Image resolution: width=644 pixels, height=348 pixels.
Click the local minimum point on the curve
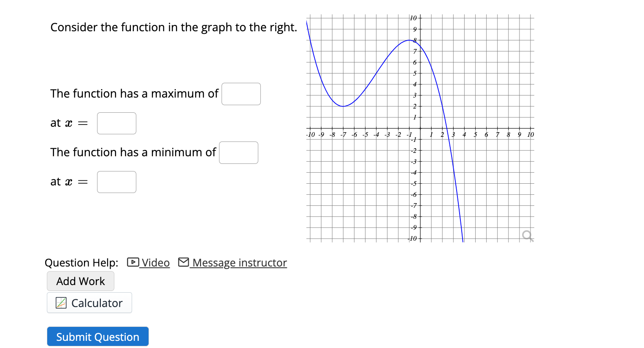344,106
